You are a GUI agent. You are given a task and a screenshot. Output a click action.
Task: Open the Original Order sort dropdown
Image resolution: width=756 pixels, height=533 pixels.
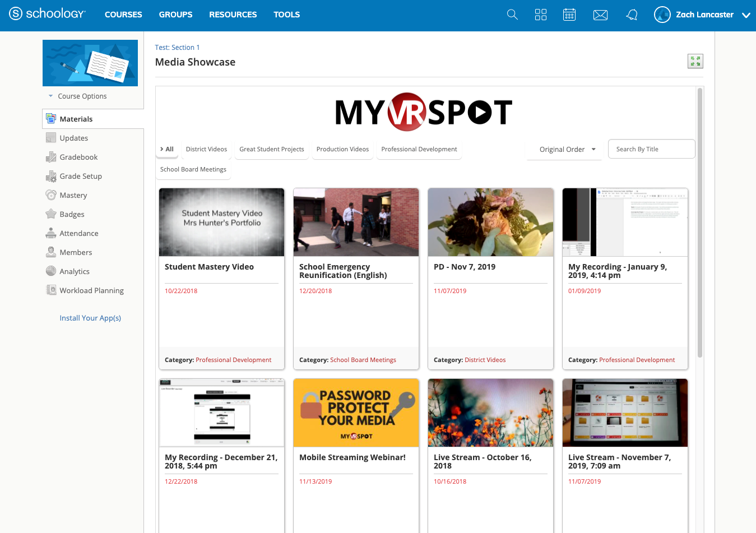click(564, 150)
